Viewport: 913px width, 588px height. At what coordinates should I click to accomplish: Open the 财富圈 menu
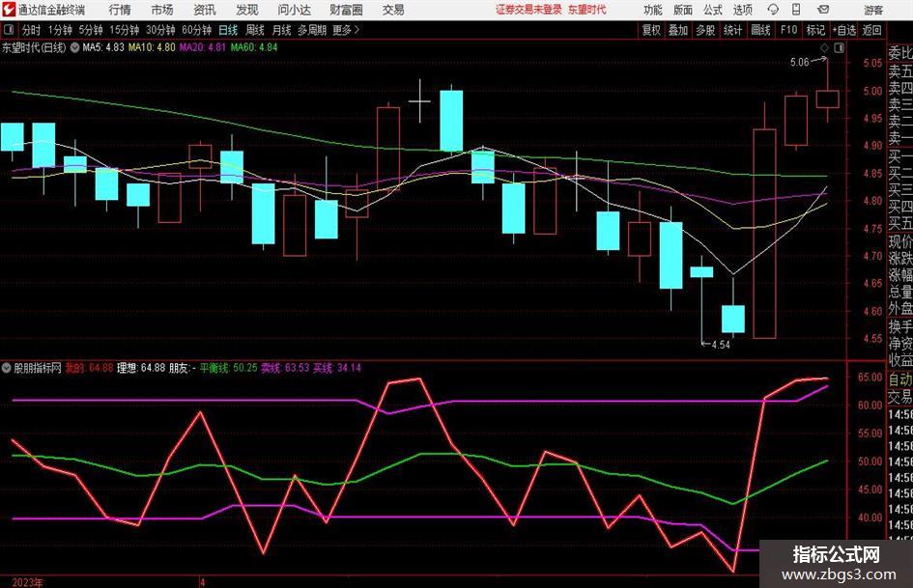[346, 10]
